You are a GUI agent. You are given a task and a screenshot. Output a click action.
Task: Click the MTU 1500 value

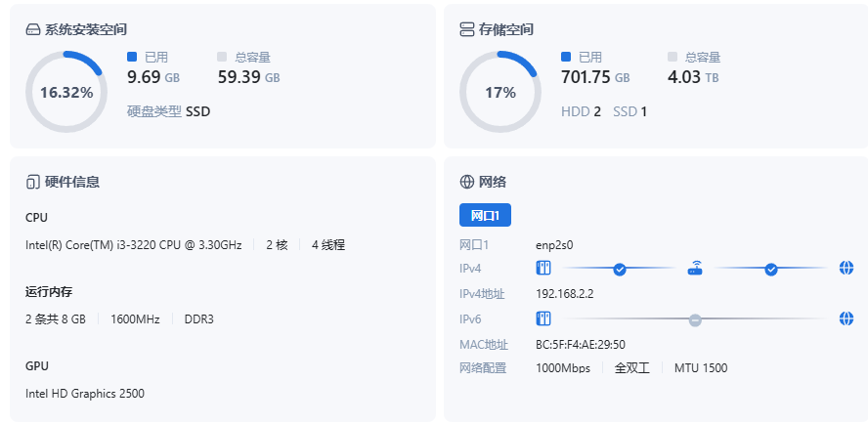click(701, 368)
